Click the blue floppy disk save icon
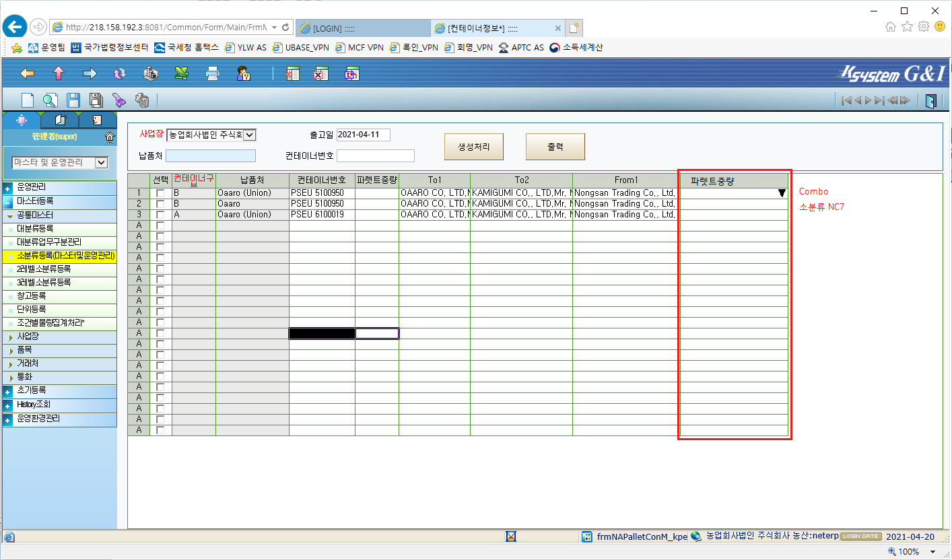This screenshot has height=560, width=952. pos(73,100)
